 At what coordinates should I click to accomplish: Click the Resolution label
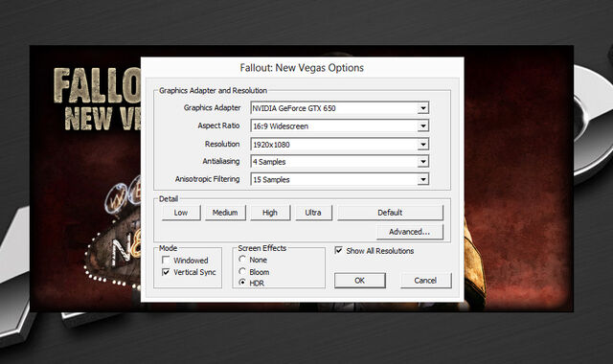point(222,144)
